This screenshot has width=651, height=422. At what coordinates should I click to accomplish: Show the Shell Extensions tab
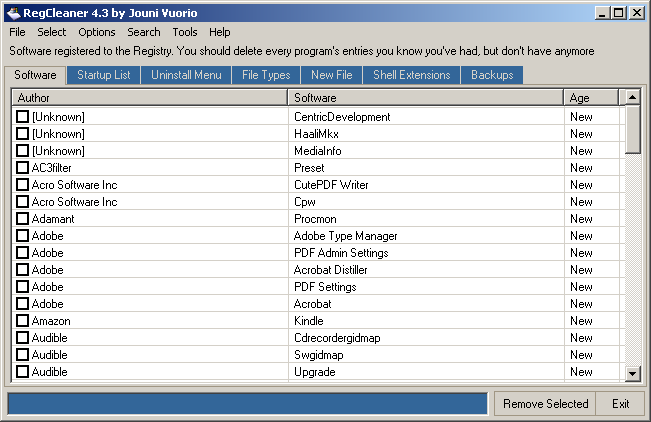tap(411, 75)
